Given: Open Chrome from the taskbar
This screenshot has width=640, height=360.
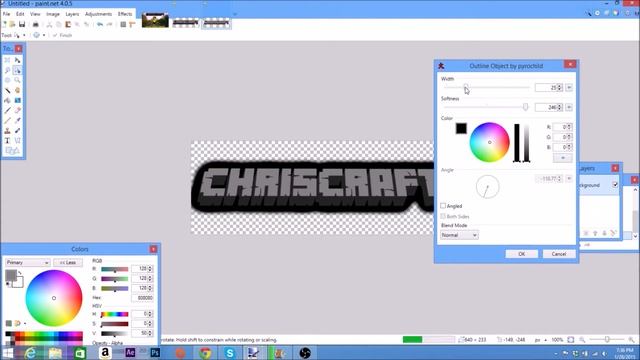Looking at the screenshot, I should pos(205,353).
